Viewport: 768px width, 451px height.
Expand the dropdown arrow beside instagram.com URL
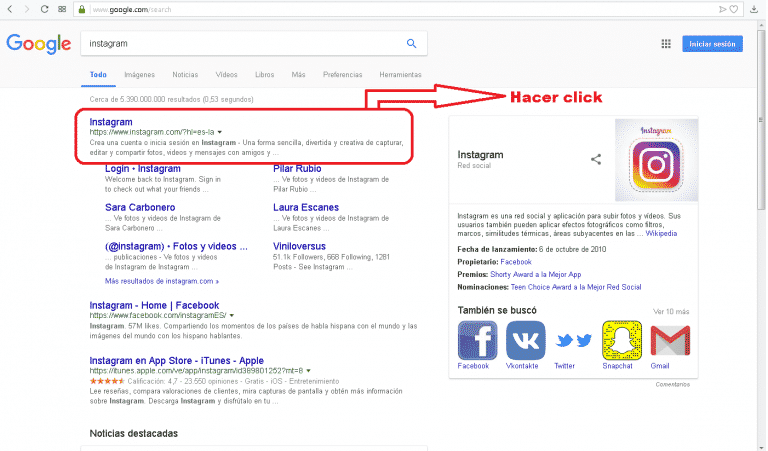pos(219,132)
